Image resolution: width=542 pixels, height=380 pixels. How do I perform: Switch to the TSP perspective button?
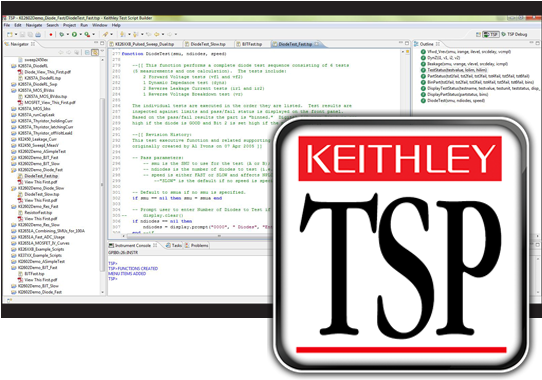click(491, 34)
